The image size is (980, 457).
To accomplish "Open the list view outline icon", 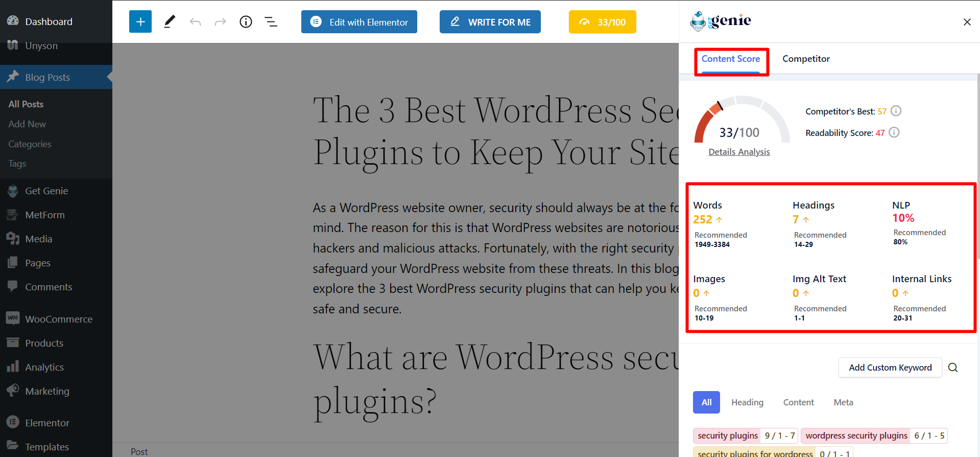I will (271, 22).
